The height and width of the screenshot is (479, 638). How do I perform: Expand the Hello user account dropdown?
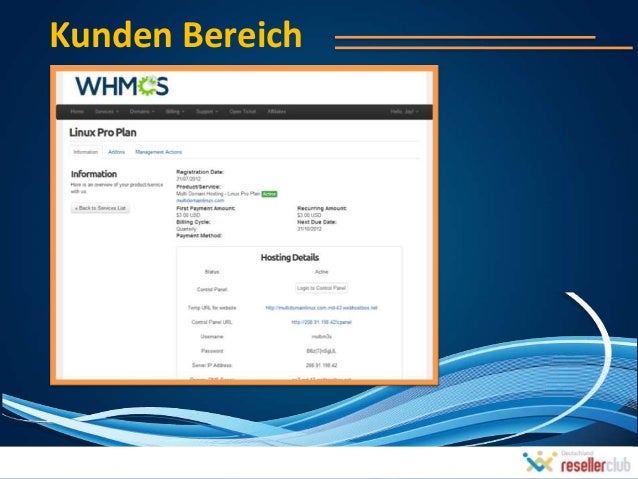pos(404,112)
